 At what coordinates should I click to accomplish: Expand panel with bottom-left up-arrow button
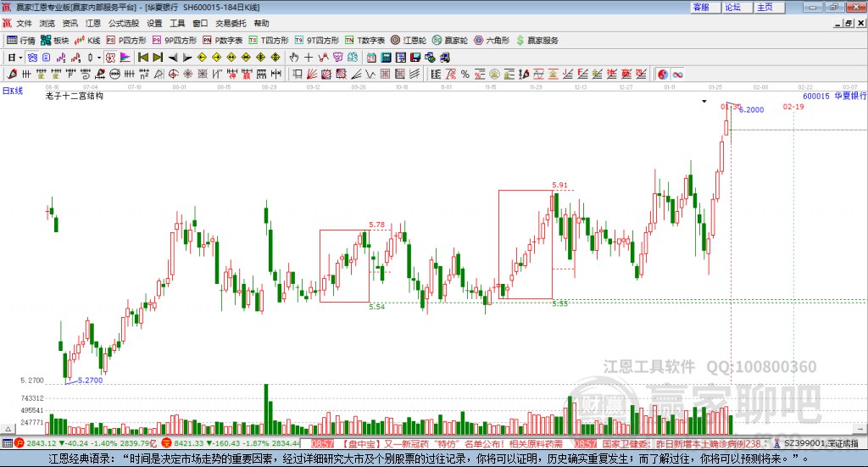8,429
